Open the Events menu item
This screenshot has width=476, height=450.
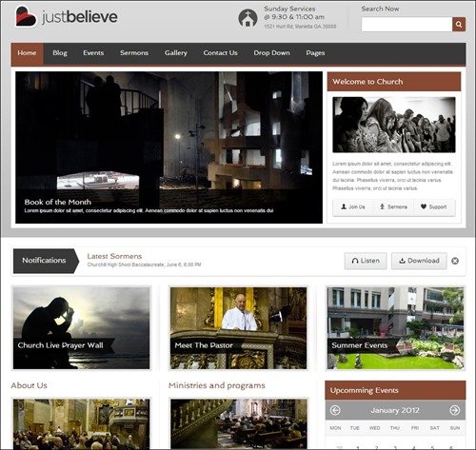tap(93, 53)
